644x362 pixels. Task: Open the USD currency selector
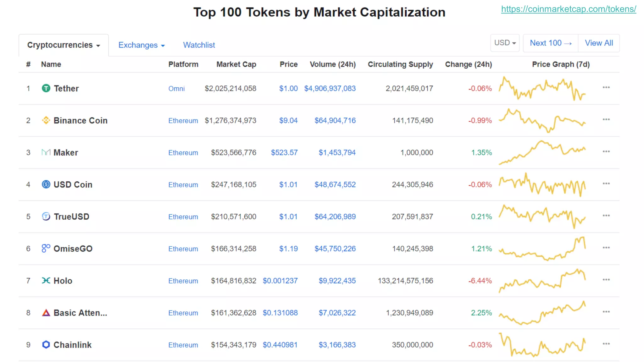pyautogui.click(x=505, y=43)
